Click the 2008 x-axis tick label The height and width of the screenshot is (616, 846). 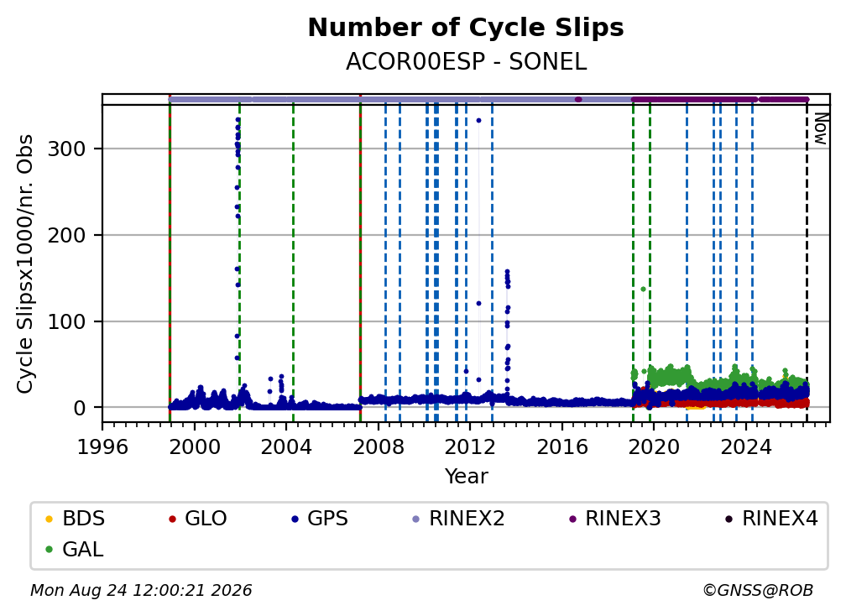click(379, 447)
